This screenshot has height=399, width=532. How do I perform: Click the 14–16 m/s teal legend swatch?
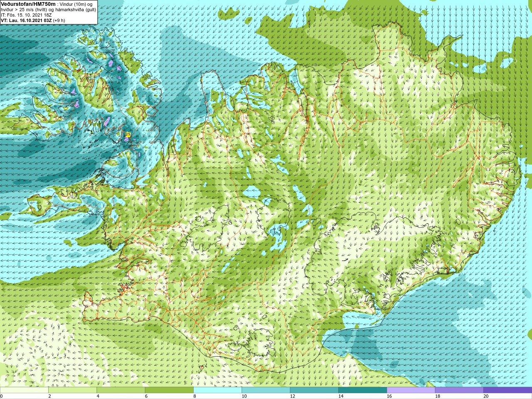[x=362, y=390]
